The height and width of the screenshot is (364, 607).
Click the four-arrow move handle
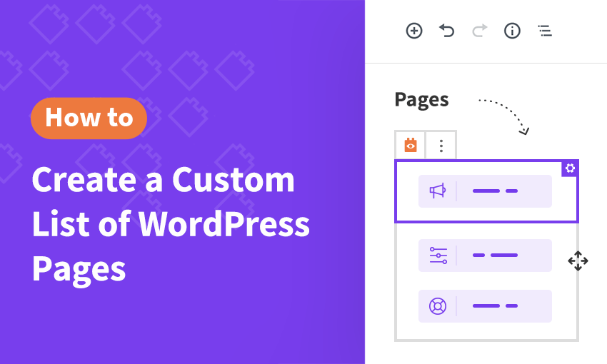click(x=578, y=261)
